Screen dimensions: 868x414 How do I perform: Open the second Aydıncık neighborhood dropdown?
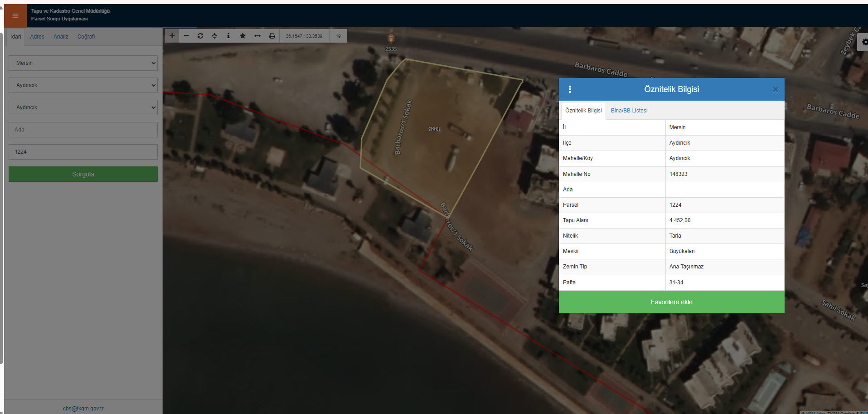click(83, 107)
